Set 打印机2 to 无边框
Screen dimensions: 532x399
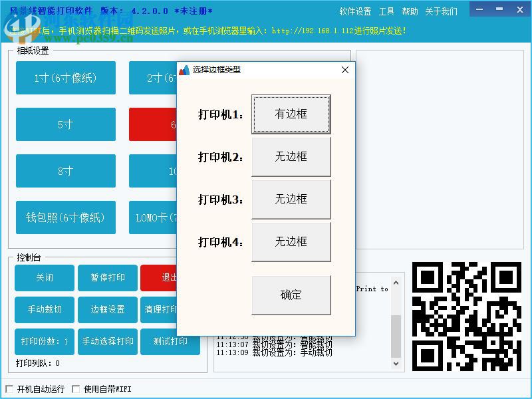pyautogui.click(x=291, y=156)
